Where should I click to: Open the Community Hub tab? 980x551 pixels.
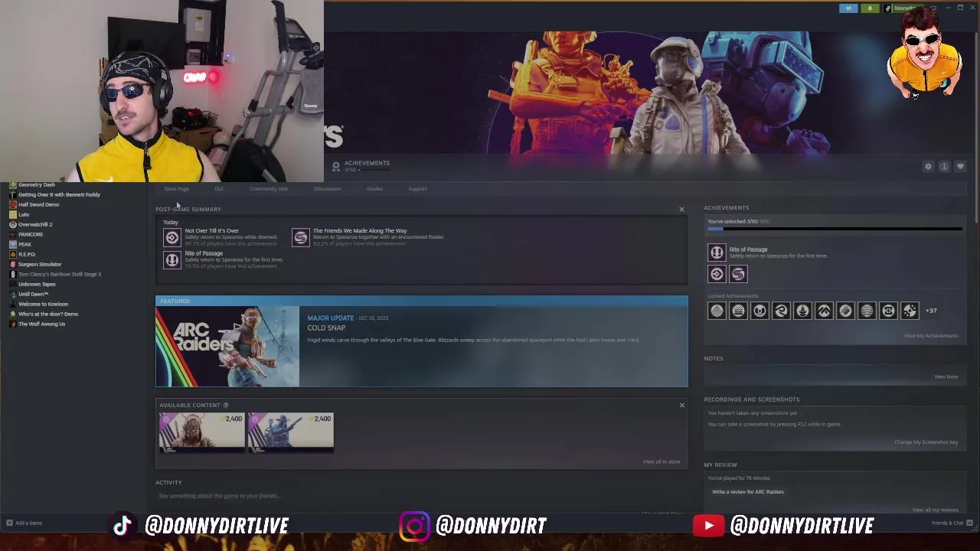click(269, 189)
